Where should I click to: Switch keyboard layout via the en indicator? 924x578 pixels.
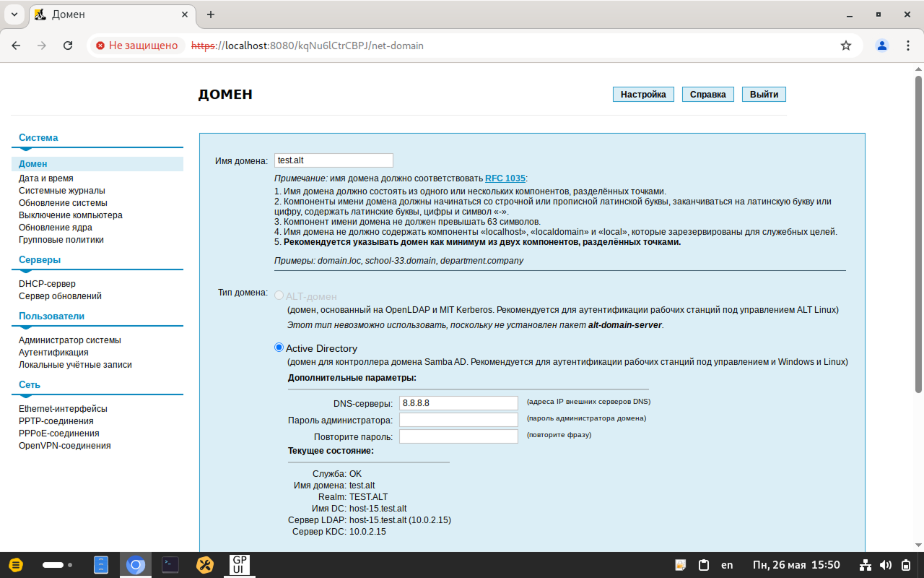click(727, 565)
